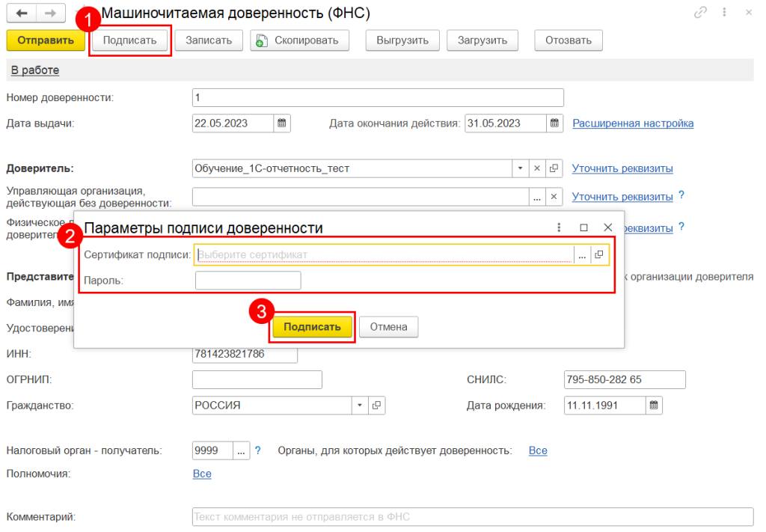Image resolution: width=766 pixels, height=532 pixels.
Task: Focus the Налоговый орган code field 9999
Action: coord(212,450)
